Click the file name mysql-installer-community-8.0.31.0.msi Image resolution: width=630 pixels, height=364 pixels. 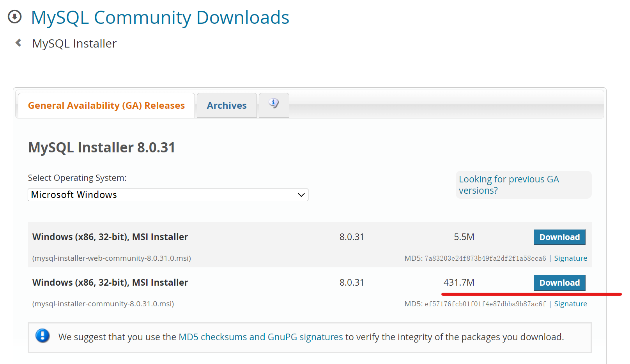[103, 304]
